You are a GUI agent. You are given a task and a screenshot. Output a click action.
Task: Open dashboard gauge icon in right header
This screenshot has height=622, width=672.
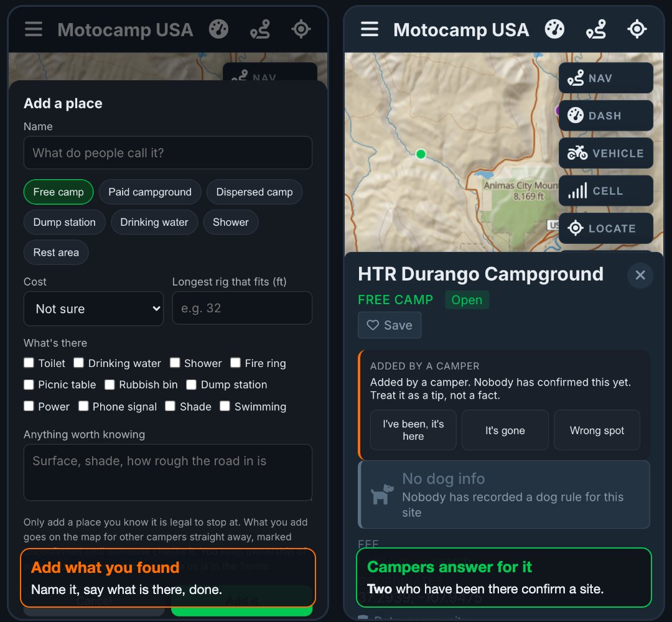coord(554,30)
